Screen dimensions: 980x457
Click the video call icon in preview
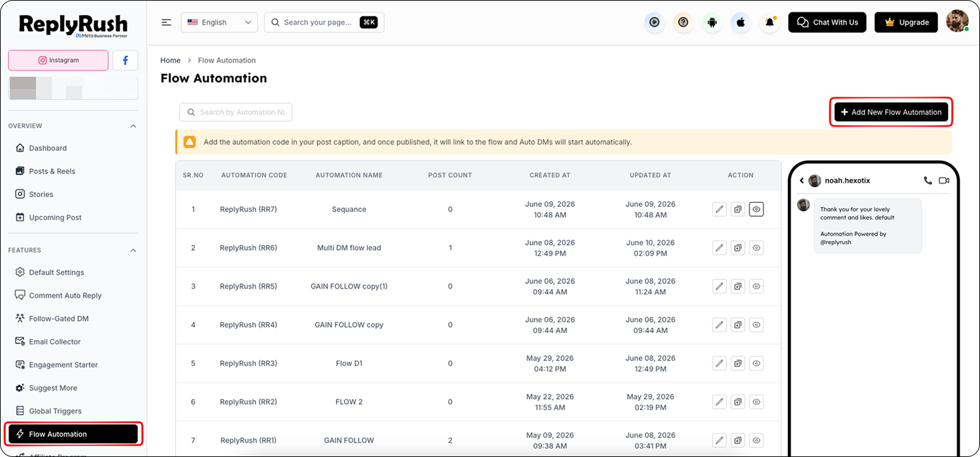[x=943, y=180]
